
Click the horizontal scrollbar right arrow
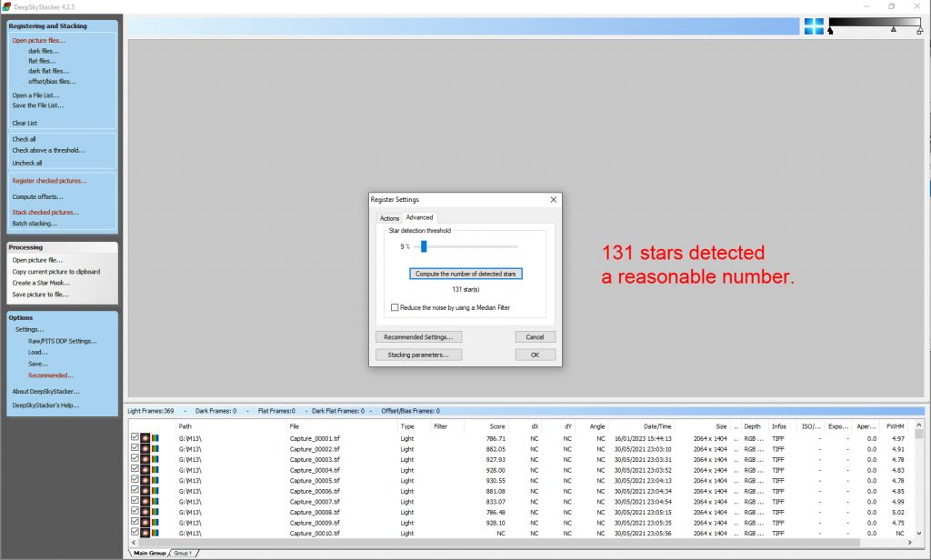[909, 542]
